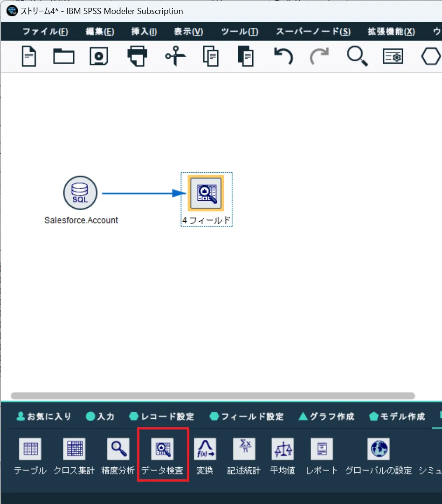Click the magnifier search icon in the toolbar
The height and width of the screenshot is (504, 442).
click(357, 56)
